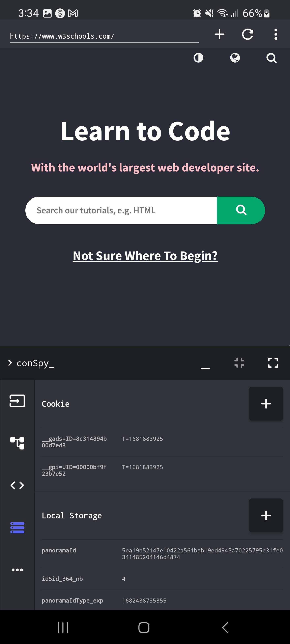Expand conSpy panel to fullscreen
This screenshot has height=644, width=290.
pyautogui.click(x=273, y=363)
